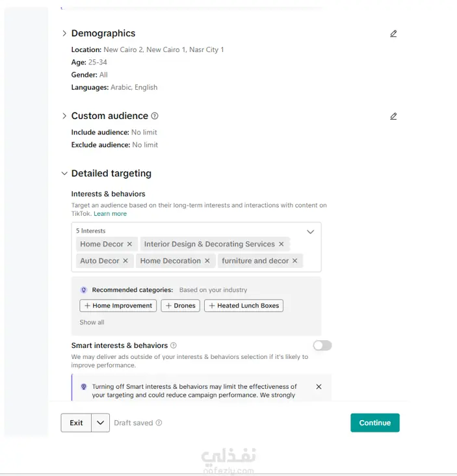Remove the furniture and decor tag

pos(295,261)
